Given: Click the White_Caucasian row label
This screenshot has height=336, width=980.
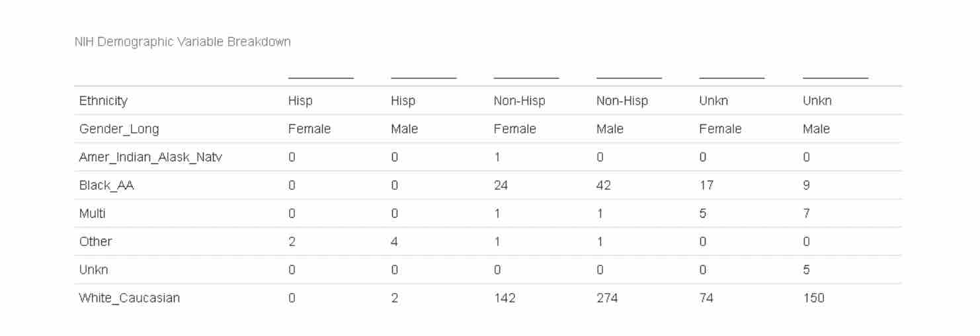Looking at the screenshot, I should tap(130, 298).
